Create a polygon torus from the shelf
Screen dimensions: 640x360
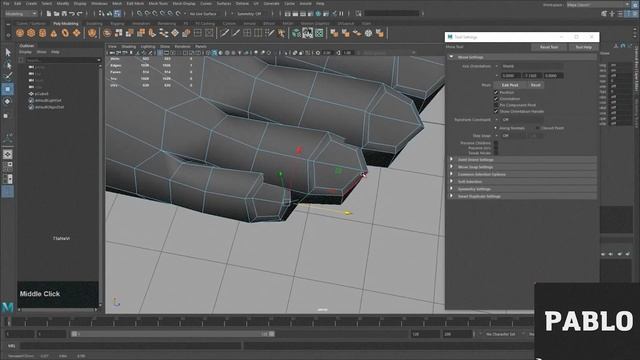(65, 33)
